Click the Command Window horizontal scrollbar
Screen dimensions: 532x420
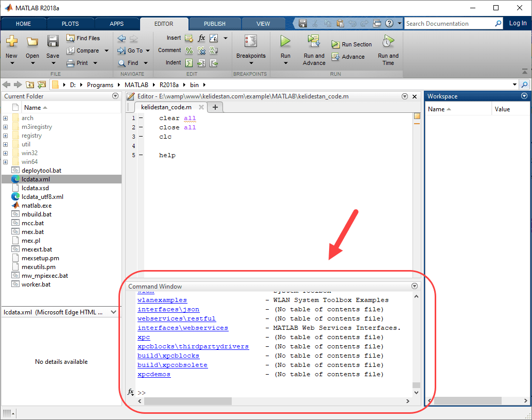point(188,401)
